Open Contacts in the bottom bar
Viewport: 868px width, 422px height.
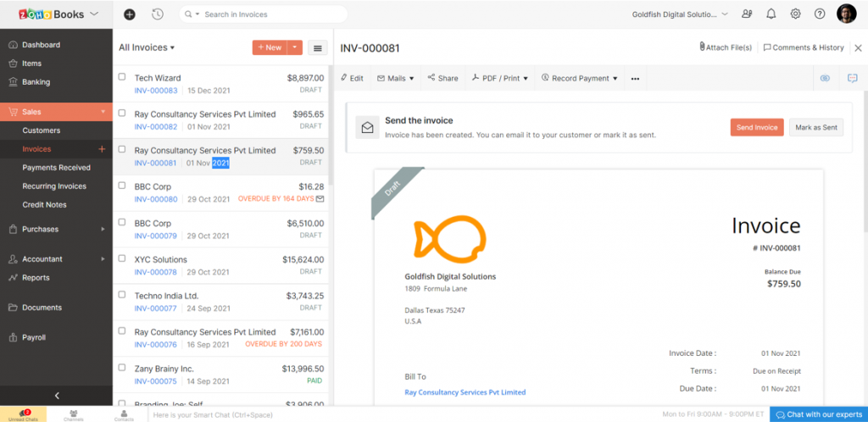[124, 415]
